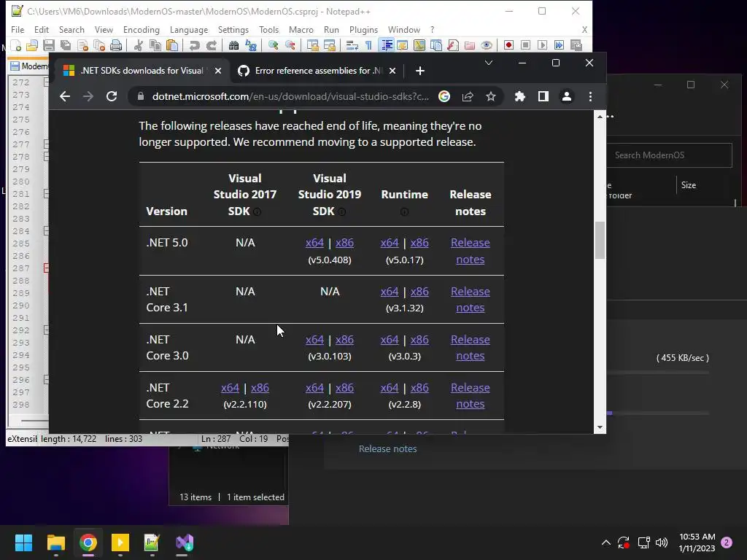Click New file icon in Notepad++ toolbar
This screenshot has width=747, height=560.
[x=16, y=45]
